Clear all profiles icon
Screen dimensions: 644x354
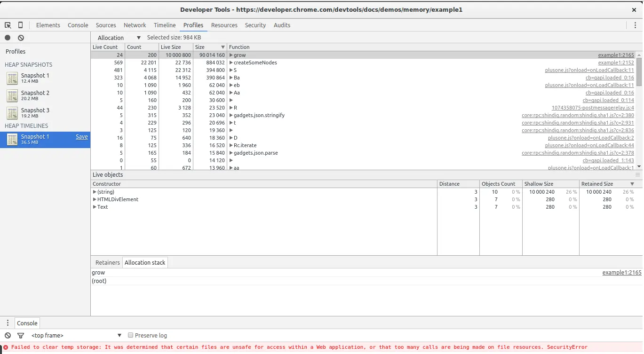[21, 38]
